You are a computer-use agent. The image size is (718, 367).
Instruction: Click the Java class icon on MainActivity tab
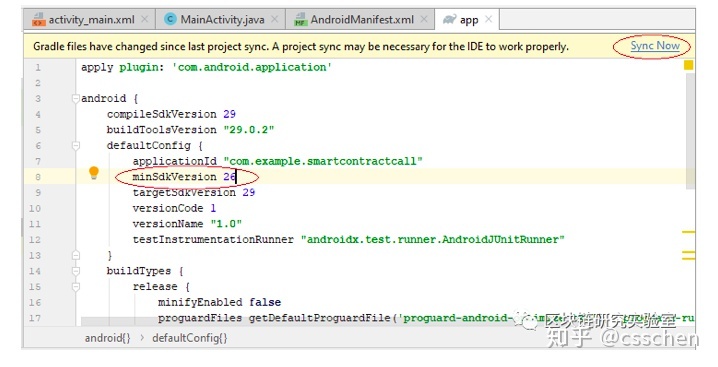click(x=170, y=19)
